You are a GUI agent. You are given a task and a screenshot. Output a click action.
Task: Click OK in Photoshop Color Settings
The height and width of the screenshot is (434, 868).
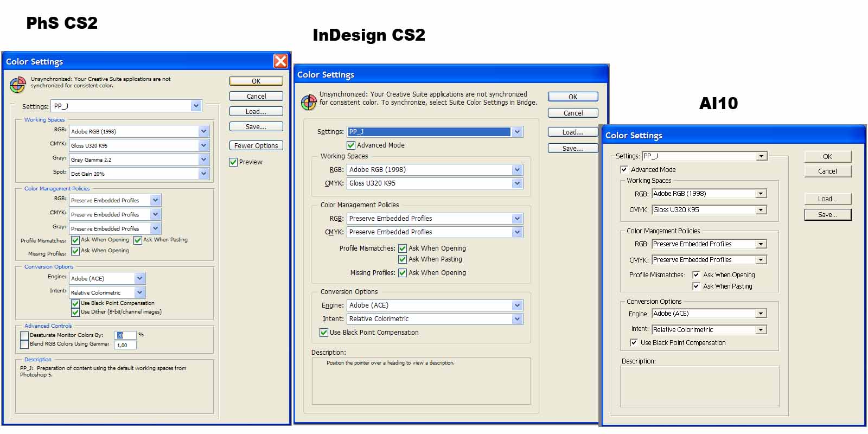(x=256, y=81)
